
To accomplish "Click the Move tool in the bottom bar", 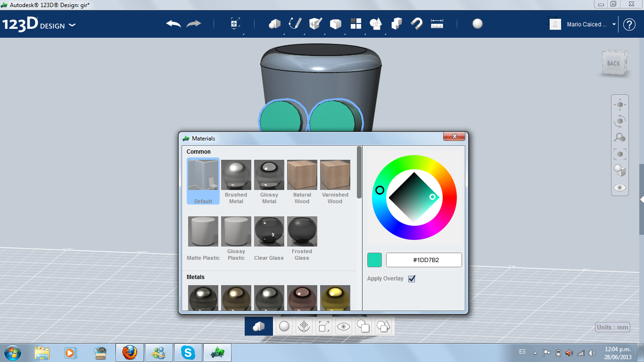I will click(x=304, y=326).
